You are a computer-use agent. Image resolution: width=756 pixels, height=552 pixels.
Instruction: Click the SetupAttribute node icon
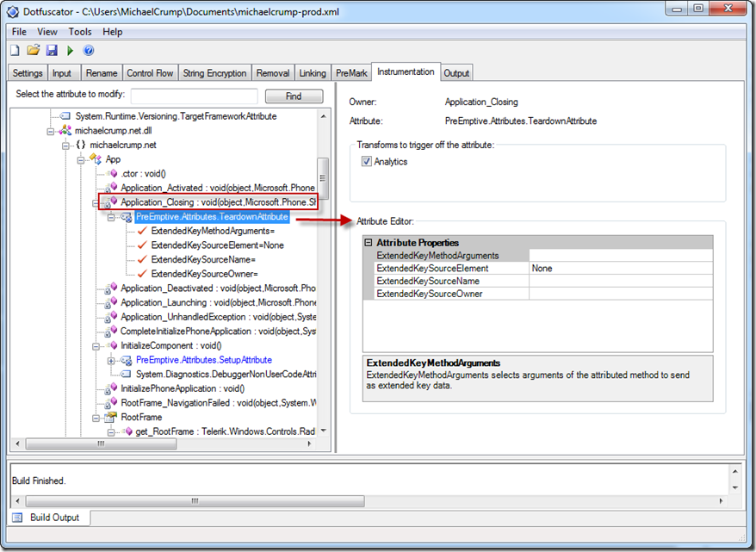point(127,360)
